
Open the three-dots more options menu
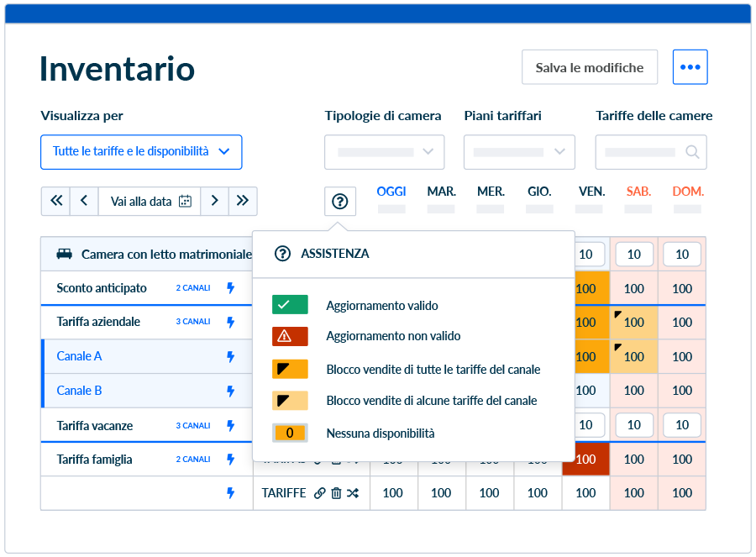690,67
